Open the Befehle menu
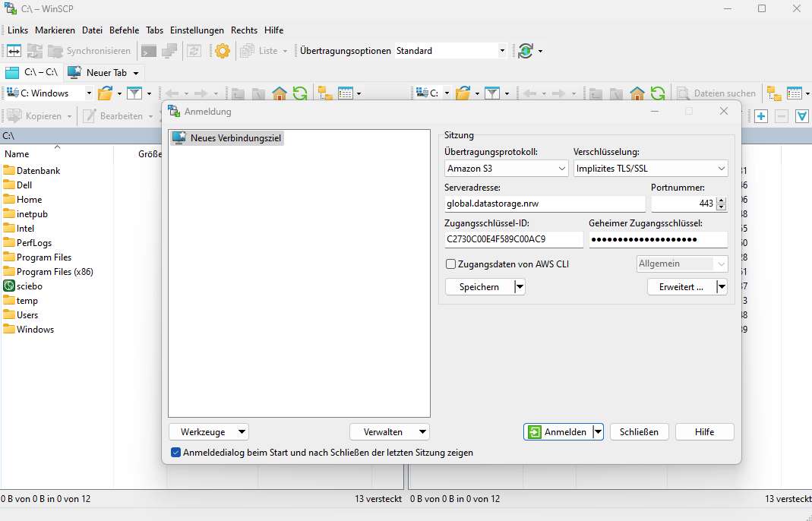 124,30
